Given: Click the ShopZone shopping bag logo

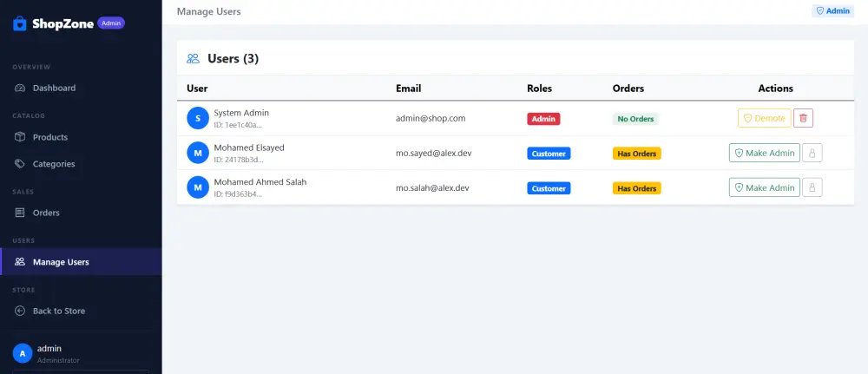Looking at the screenshot, I should (20, 23).
